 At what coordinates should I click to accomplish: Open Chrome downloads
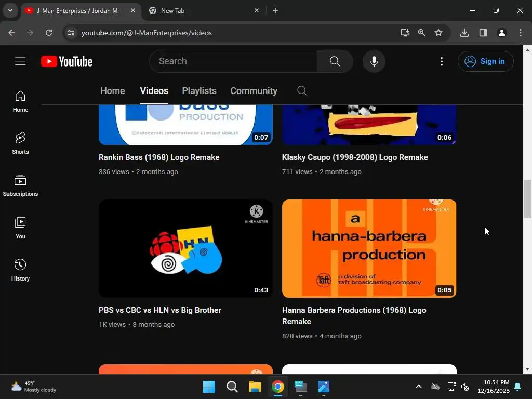pos(464,33)
